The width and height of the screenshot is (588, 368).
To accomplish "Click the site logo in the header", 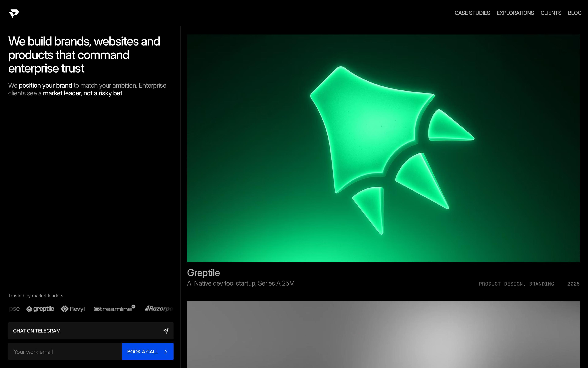I will point(14,13).
